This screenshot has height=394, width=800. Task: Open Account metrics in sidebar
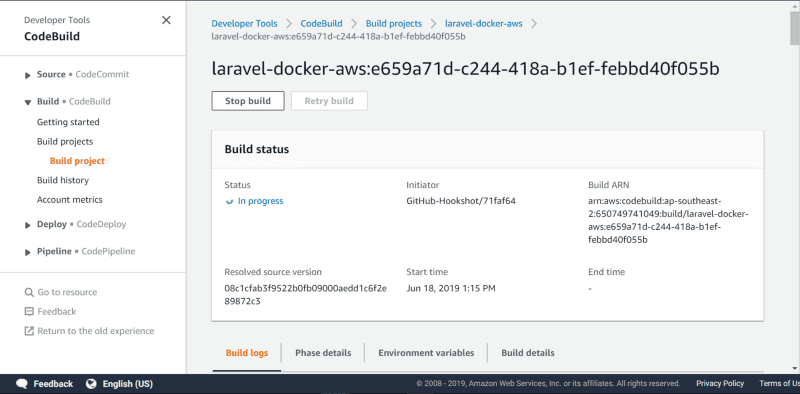pyautogui.click(x=69, y=200)
